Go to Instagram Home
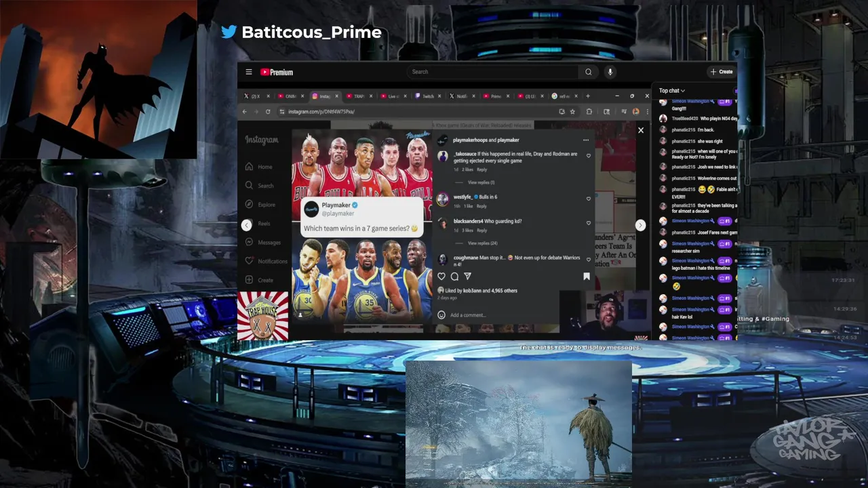 click(x=259, y=167)
